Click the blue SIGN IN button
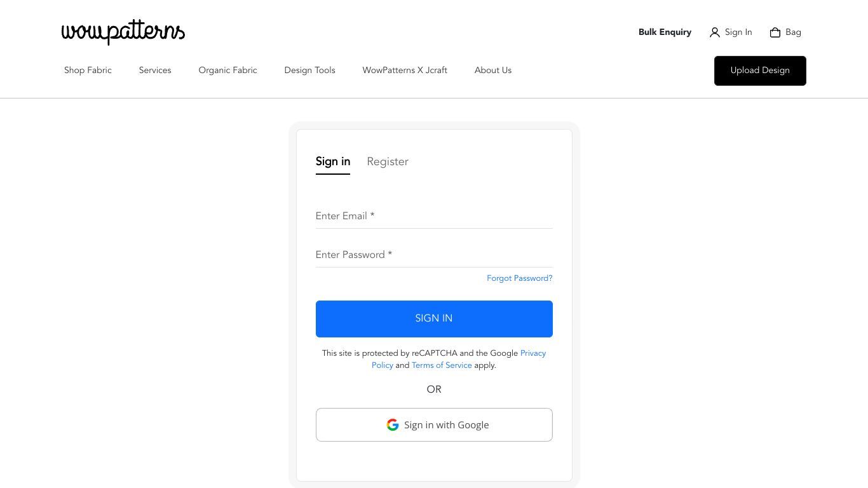The image size is (868, 488). pyautogui.click(x=434, y=319)
